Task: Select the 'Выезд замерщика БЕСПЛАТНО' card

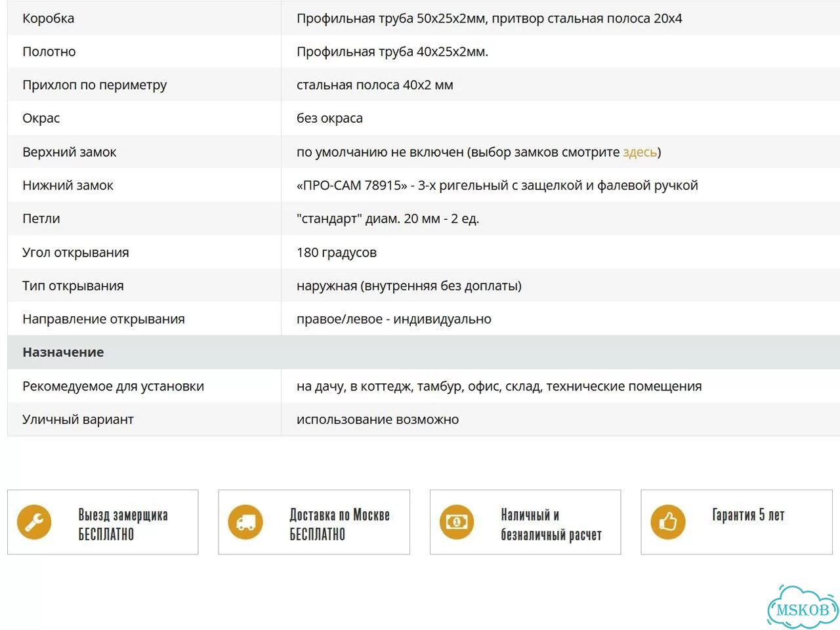Action: (103, 522)
